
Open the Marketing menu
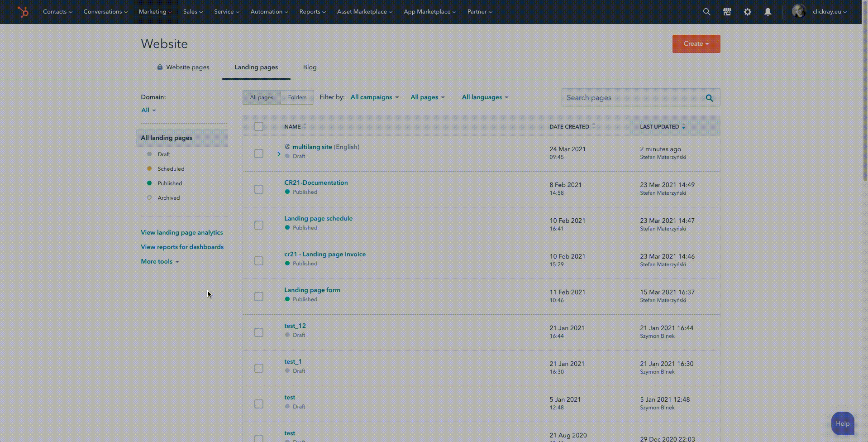(155, 12)
